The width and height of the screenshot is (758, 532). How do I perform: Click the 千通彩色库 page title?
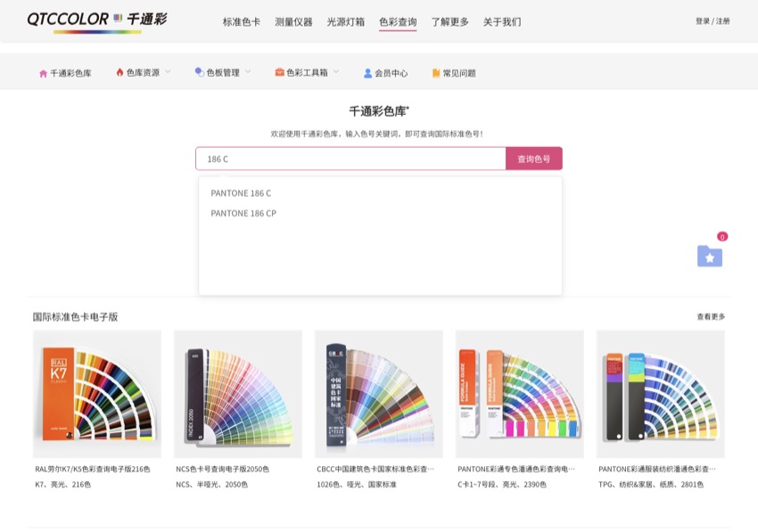(379, 111)
